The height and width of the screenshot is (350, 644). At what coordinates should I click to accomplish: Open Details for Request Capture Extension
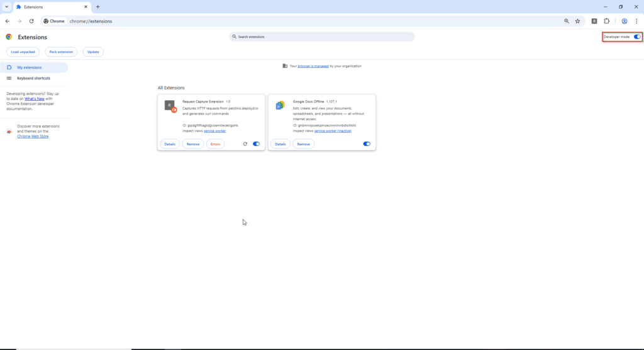[x=170, y=144]
